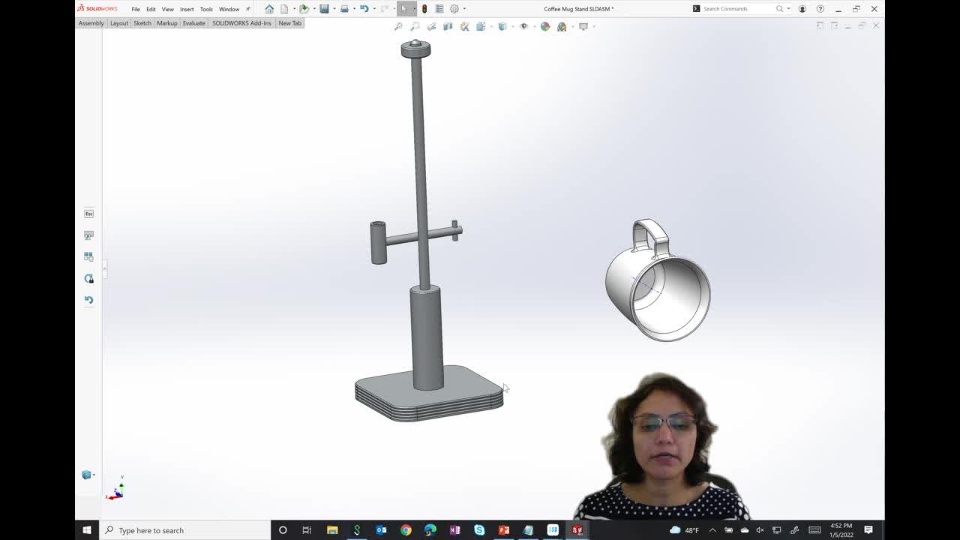The height and width of the screenshot is (540, 960).
Task: Switch to the New Tab tab
Action: [290, 23]
